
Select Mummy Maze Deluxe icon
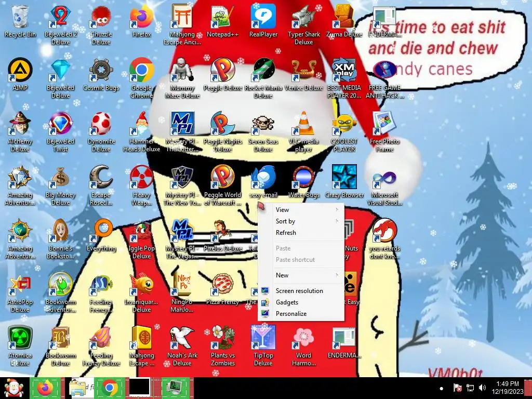click(x=182, y=70)
